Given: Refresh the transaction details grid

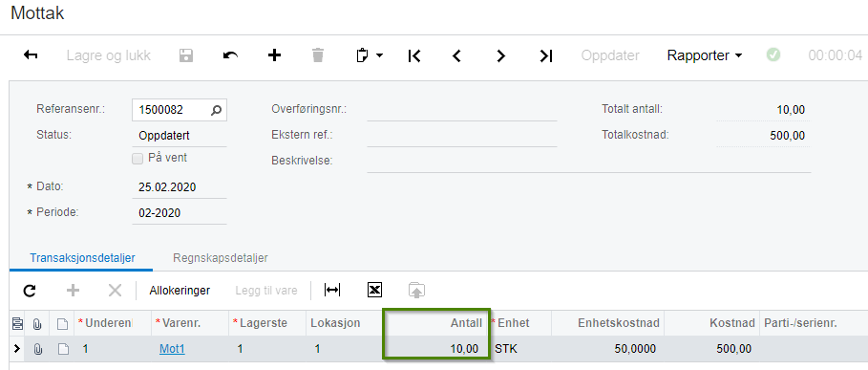Looking at the screenshot, I should click(30, 291).
